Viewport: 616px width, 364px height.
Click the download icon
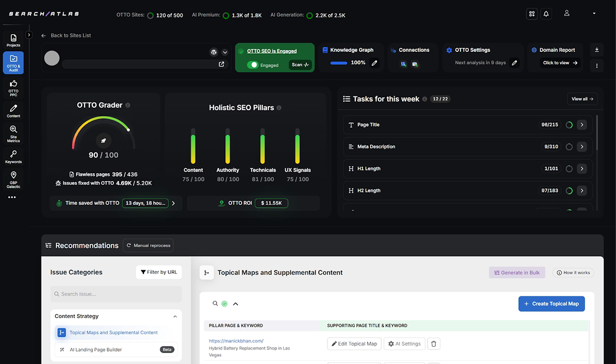pos(596,50)
